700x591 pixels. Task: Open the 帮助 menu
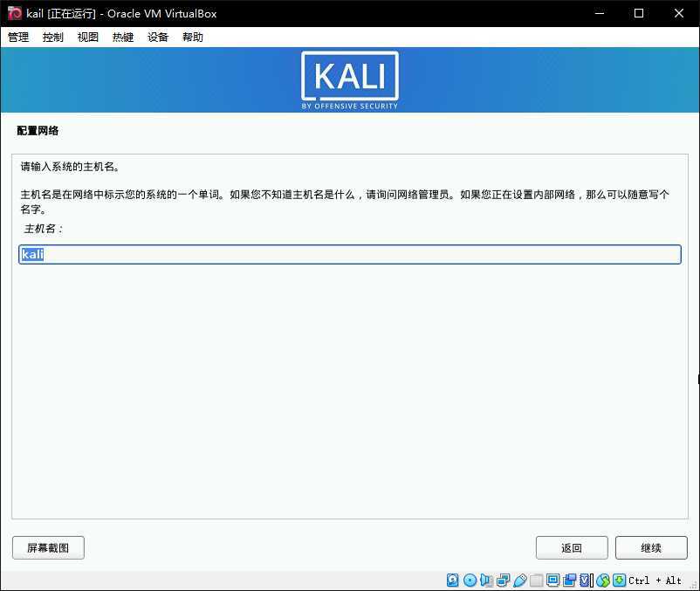click(192, 37)
